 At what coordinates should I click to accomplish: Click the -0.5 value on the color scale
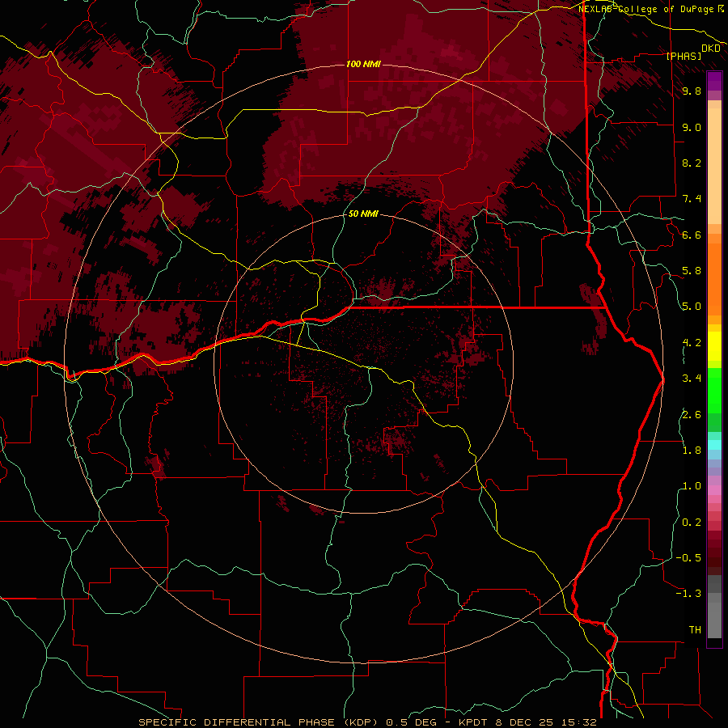pyautogui.click(x=688, y=558)
